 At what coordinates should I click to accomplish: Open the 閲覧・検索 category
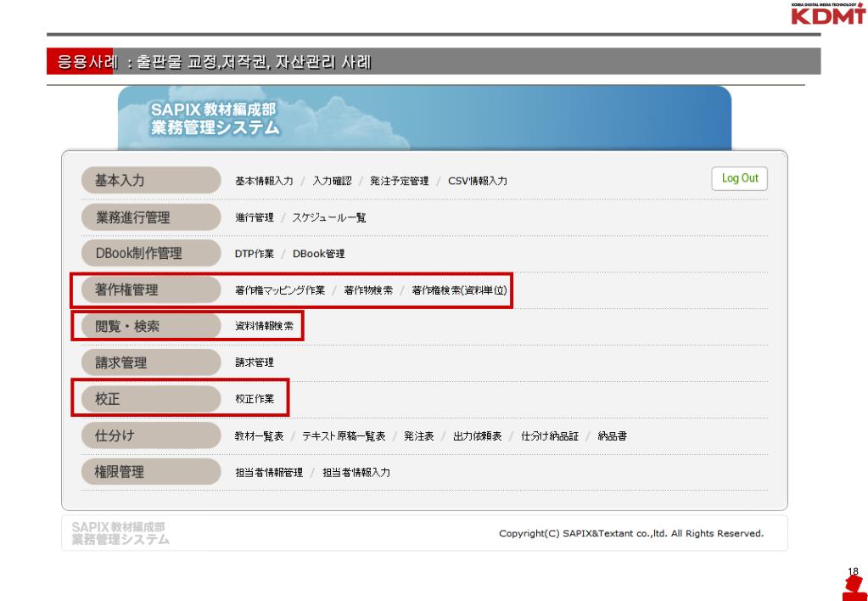tap(151, 326)
